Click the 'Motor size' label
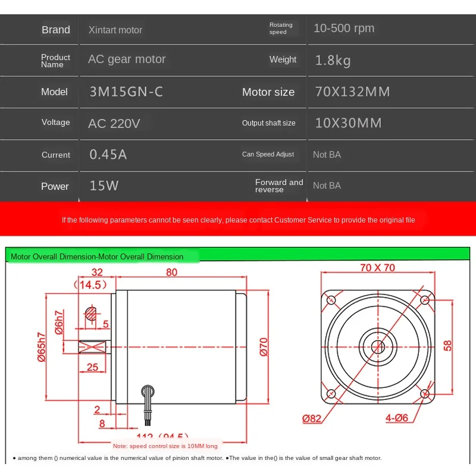 tap(268, 92)
